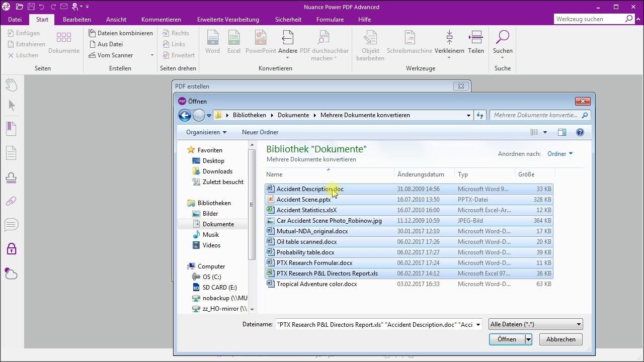Choose Vom Scanner in the ribbon

coord(111,55)
